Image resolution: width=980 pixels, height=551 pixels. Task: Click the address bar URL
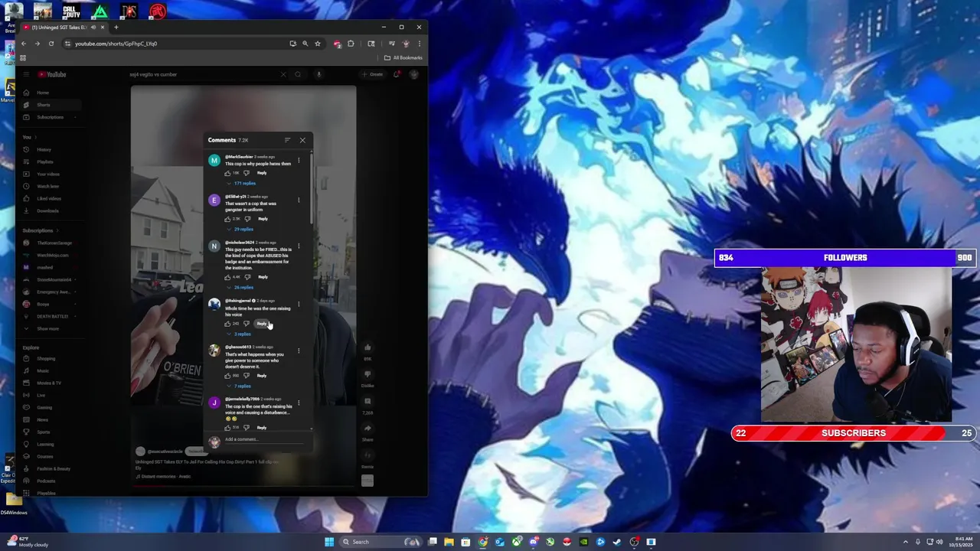116,44
